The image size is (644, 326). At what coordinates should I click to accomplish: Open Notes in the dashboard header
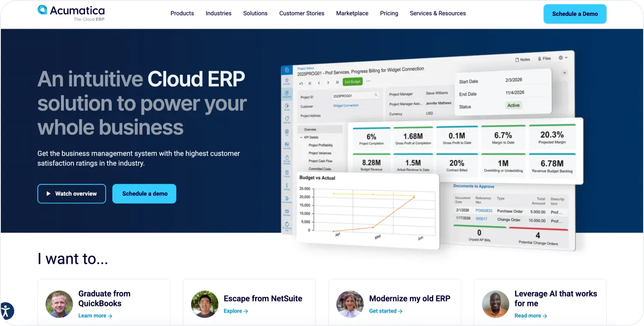tap(522, 60)
